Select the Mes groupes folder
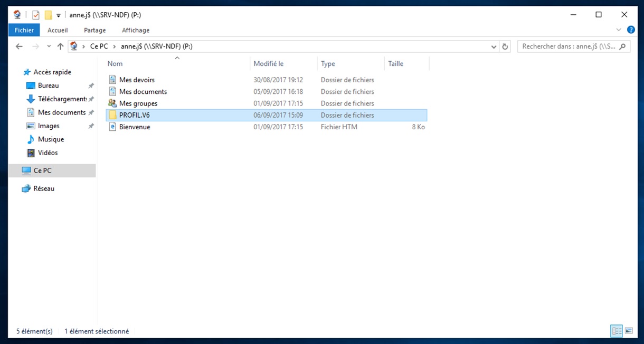 (x=138, y=103)
